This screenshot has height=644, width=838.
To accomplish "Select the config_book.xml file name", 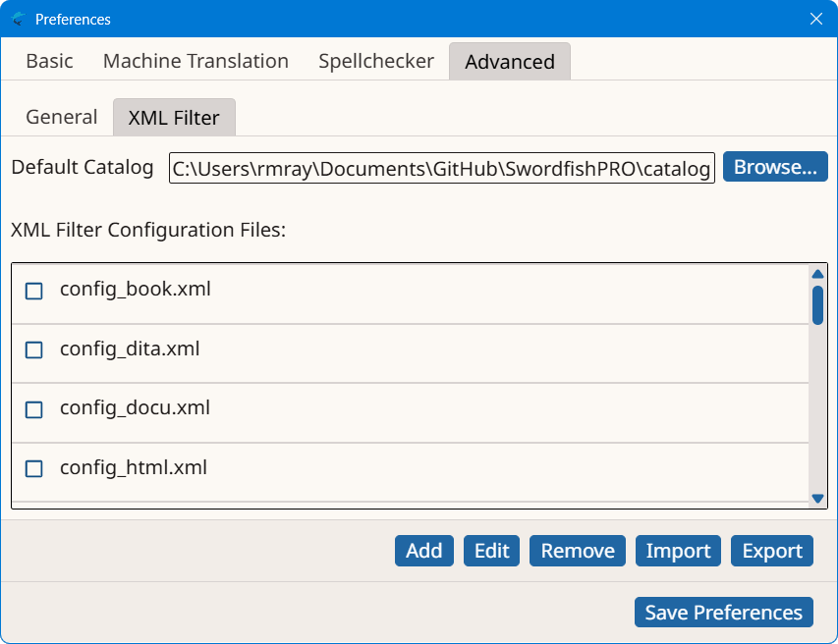I will click(136, 289).
